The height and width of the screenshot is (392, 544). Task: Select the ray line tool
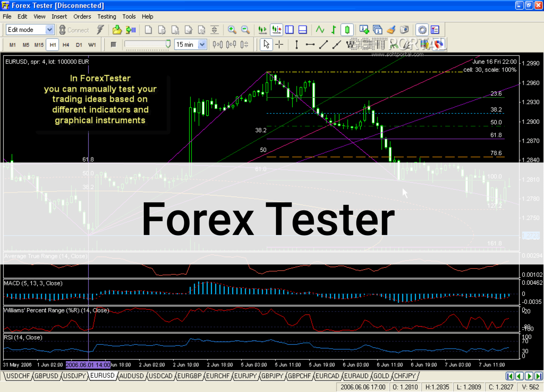(337, 45)
